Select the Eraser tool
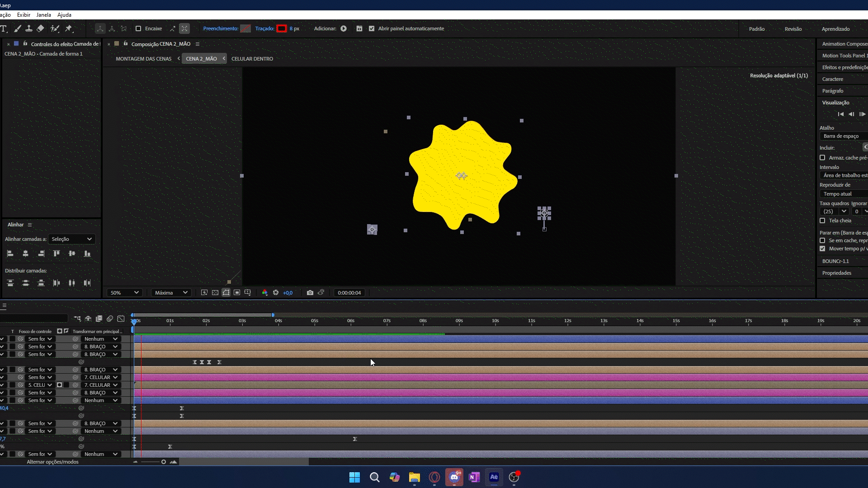868x488 pixels. [x=41, y=28]
